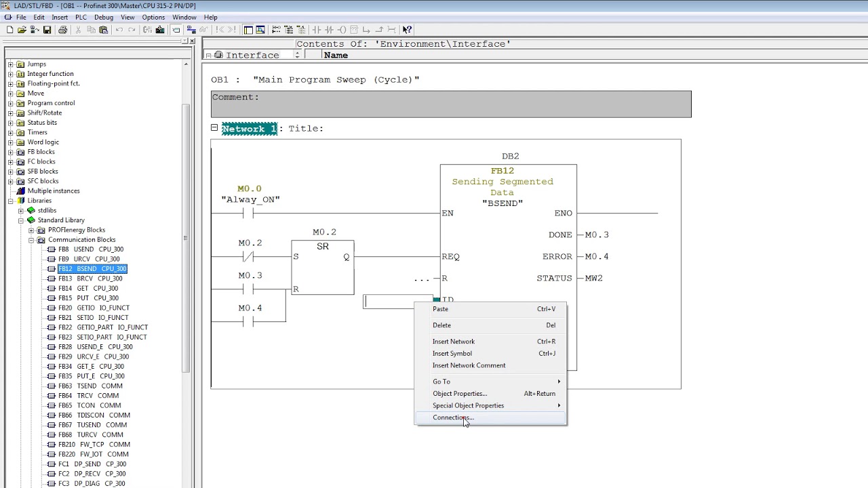Toggle monitor glasses icon
868x488 pixels.
click(203, 30)
